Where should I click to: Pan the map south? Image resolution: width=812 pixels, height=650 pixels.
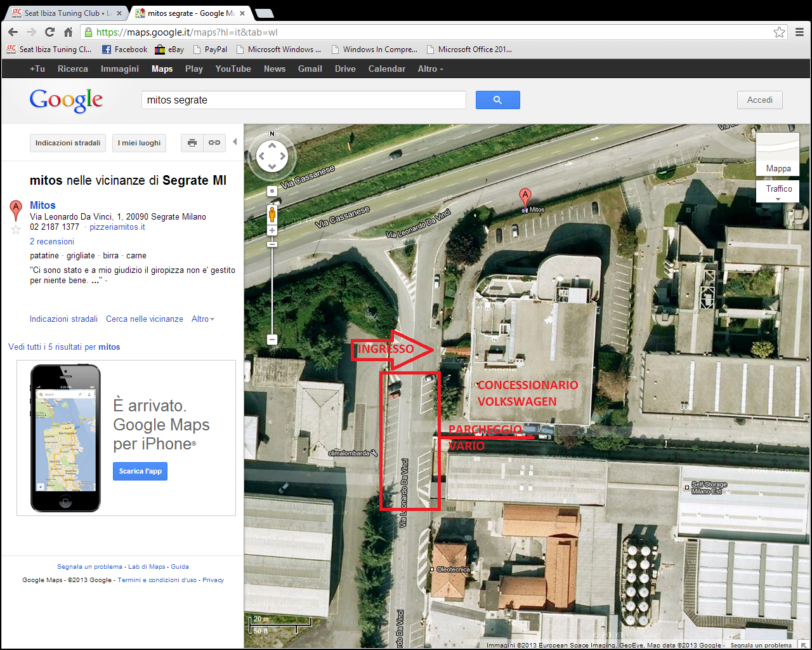tap(272, 167)
